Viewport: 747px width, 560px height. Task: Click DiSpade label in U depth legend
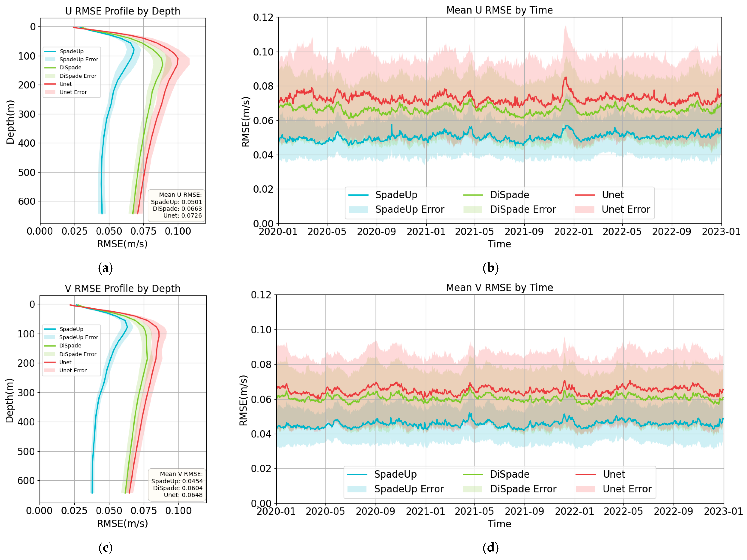(70, 68)
